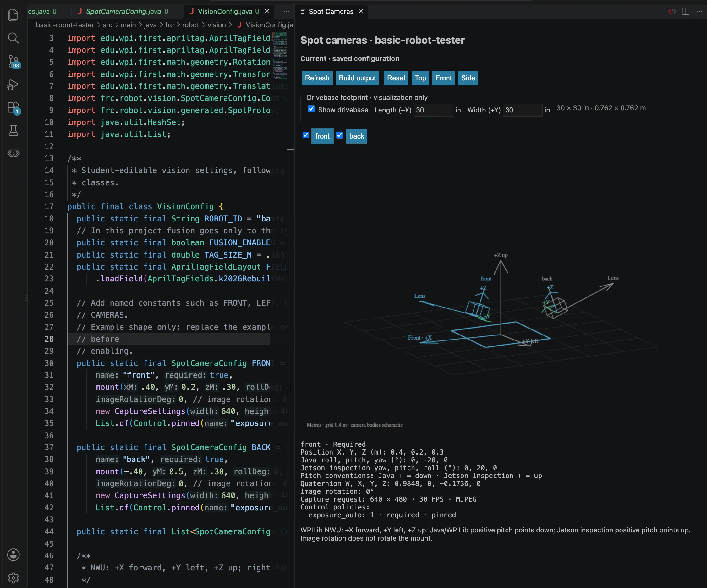Click the red WPILib icon in title bar
Viewport: 707px width, 588px height.
click(x=672, y=11)
